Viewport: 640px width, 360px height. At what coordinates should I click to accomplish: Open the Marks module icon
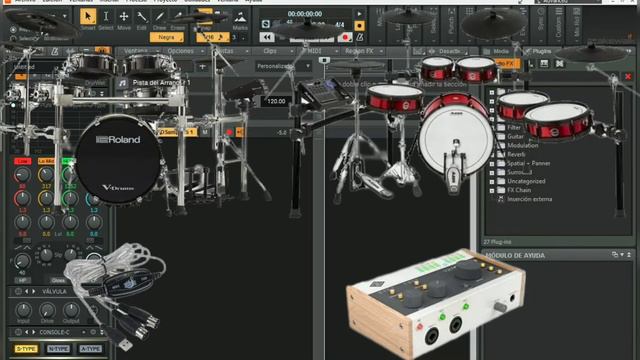point(240,17)
